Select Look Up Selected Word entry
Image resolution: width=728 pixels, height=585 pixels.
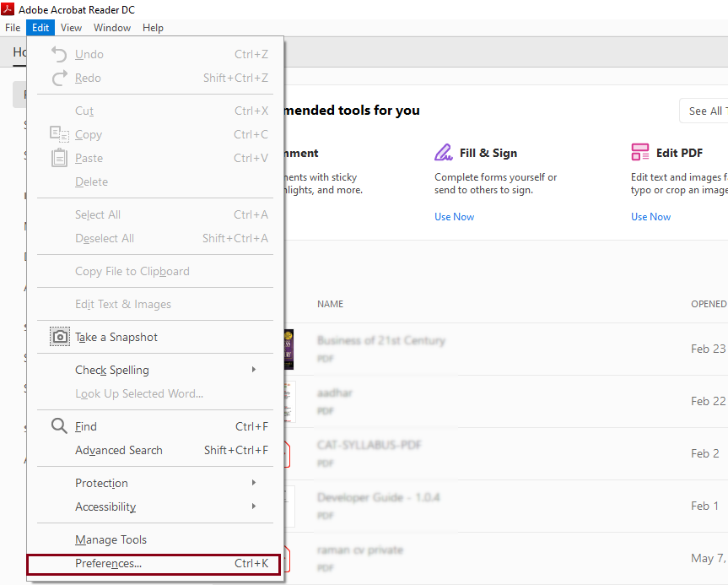point(155,393)
